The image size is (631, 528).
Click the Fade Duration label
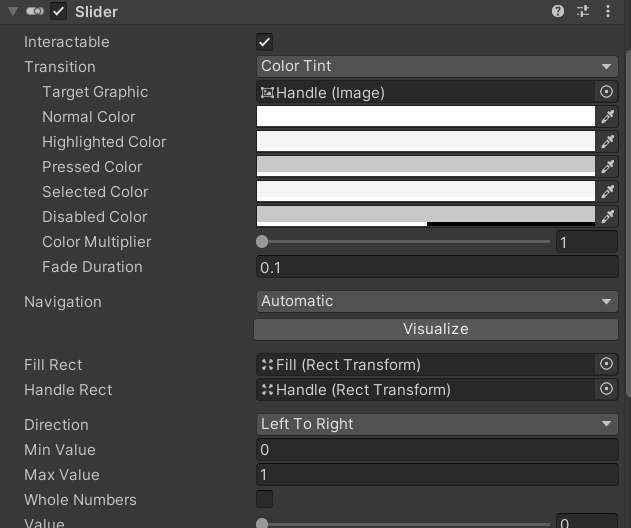tap(92, 267)
